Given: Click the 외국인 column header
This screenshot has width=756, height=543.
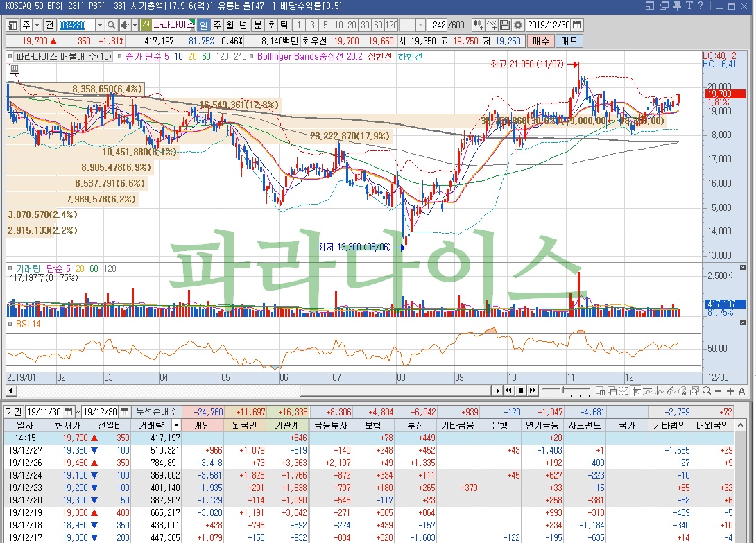Looking at the screenshot, I should click(x=244, y=425).
